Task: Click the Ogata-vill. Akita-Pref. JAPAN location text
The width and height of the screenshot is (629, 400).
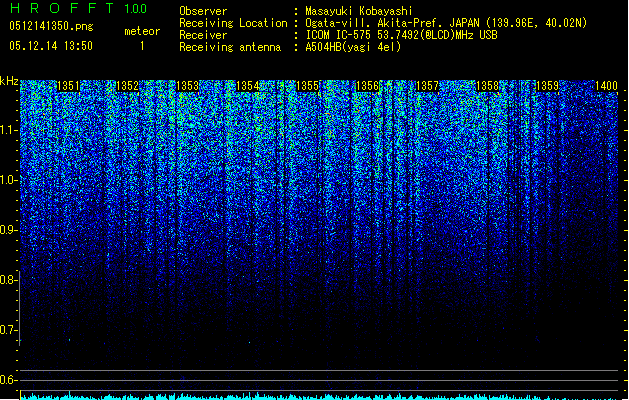Action: 446,23
